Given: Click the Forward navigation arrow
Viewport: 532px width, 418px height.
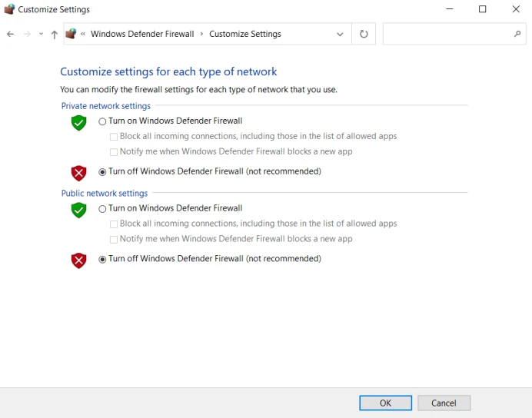Looking at the screenshot, I should coord(27,34).
